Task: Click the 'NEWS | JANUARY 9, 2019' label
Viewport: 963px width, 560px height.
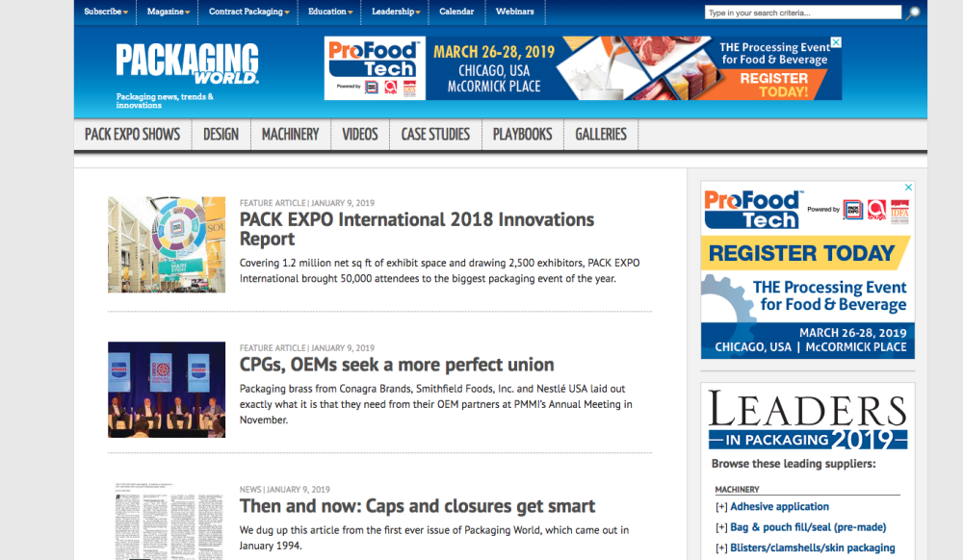Action: click(x=284, y=490)
